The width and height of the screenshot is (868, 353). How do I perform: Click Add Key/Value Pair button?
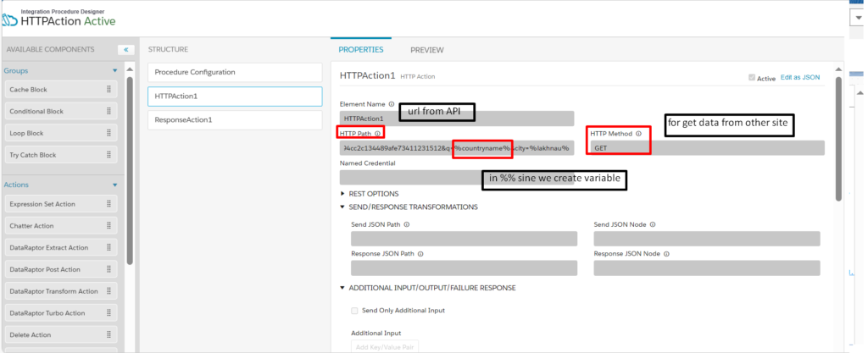coord(385,347)
